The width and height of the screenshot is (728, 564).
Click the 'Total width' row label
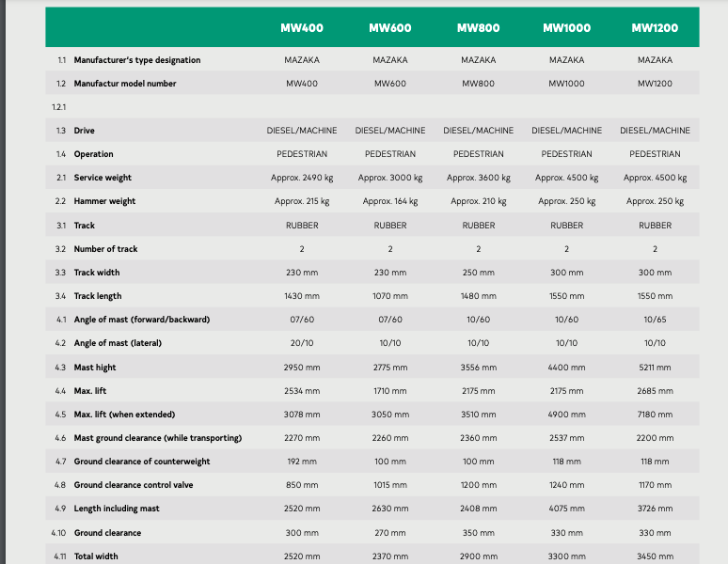[96, 556]
